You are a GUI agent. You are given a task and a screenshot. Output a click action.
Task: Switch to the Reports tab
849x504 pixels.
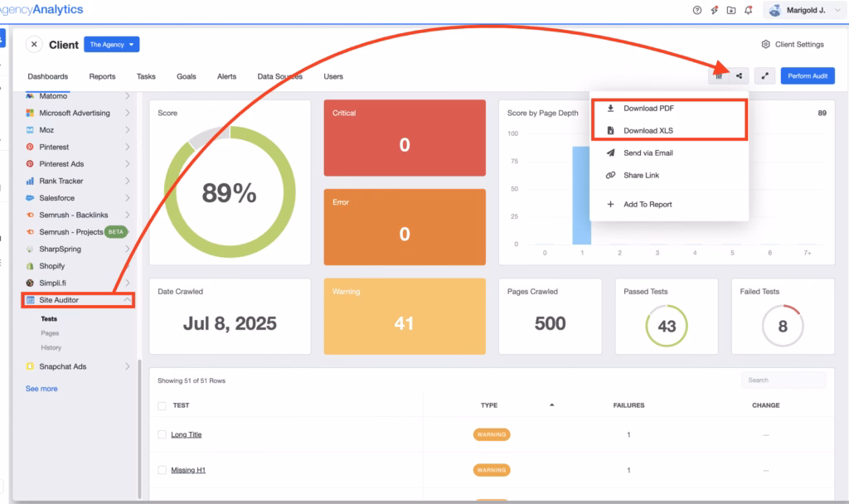(x=102, y=76)
